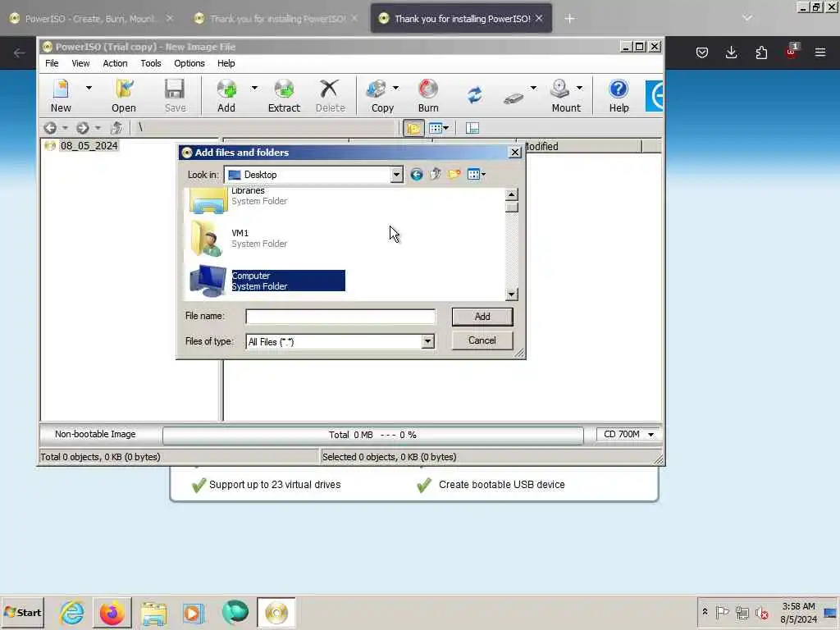840x630 pixels.
Task: Open the Help menu
Action: (226, 63)
